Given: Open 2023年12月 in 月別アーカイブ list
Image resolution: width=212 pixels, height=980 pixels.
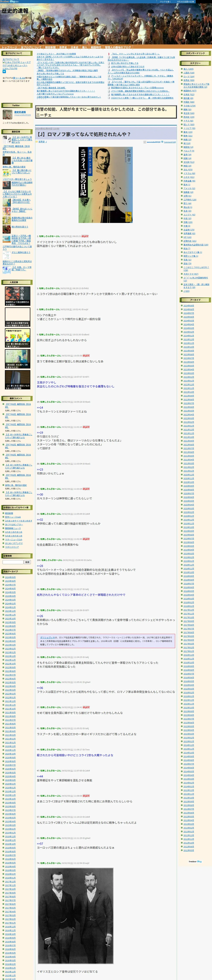Looking at the screenshot, I should [x=10, y=611].
